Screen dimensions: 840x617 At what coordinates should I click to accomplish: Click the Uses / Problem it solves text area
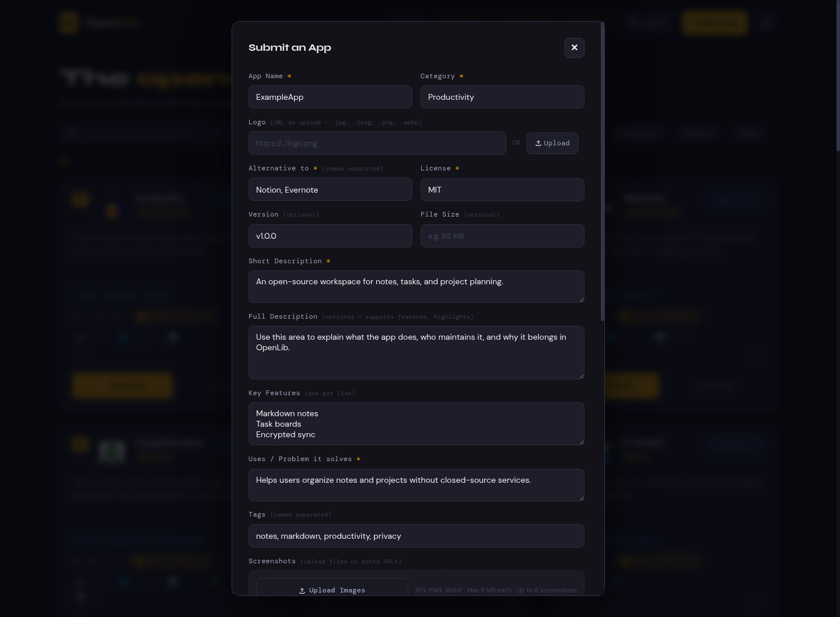tap(416, 485)
